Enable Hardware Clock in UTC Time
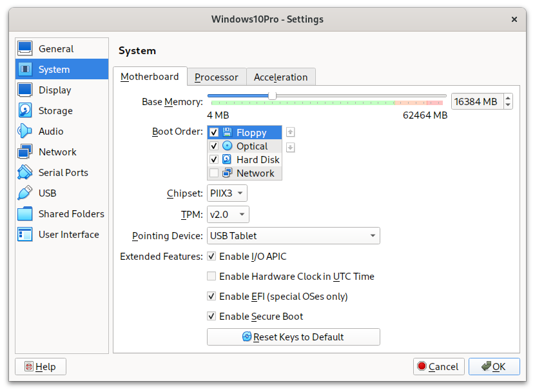This screenshot has height=392, width=535. 211,276
